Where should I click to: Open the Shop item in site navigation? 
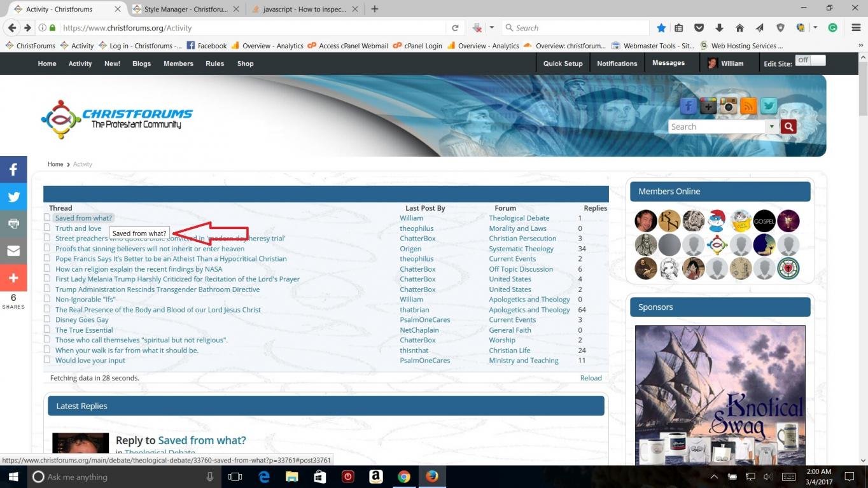[245, 64]
